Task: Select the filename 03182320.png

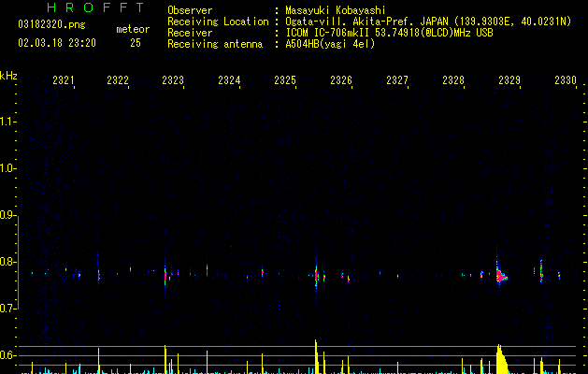Action: pyautogui.click(x=51, y=25)
